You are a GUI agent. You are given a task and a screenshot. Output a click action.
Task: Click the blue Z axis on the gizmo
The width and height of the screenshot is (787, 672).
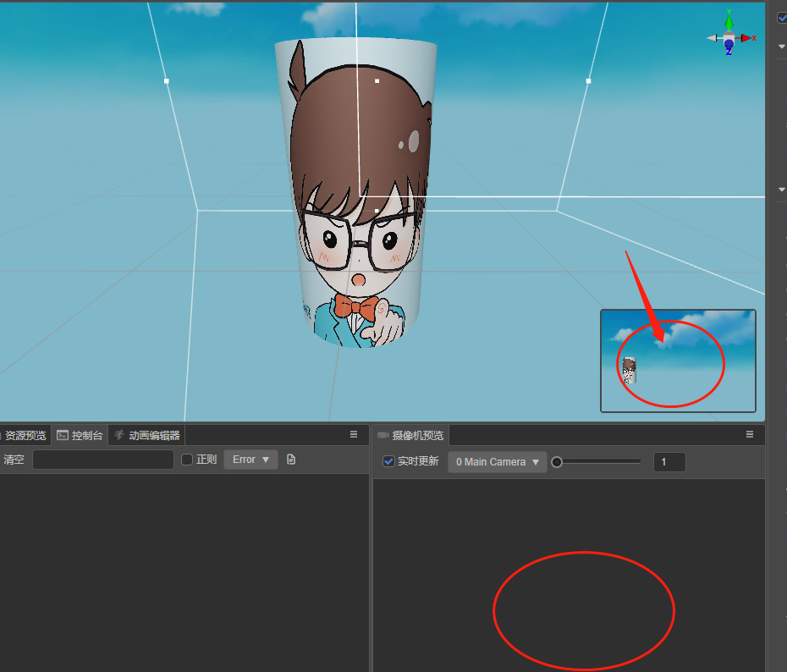pyautogui.click(x=729, y=47)
